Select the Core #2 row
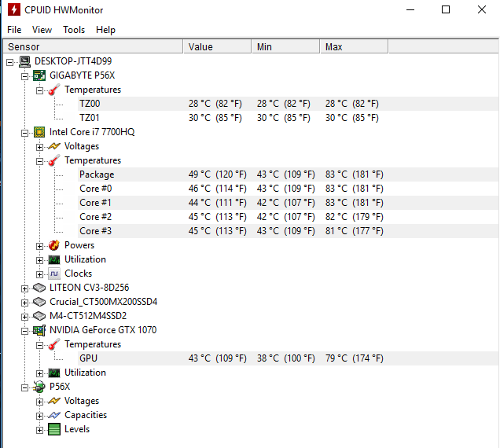This screenshot has width=500, height=448. click(289, 217)
